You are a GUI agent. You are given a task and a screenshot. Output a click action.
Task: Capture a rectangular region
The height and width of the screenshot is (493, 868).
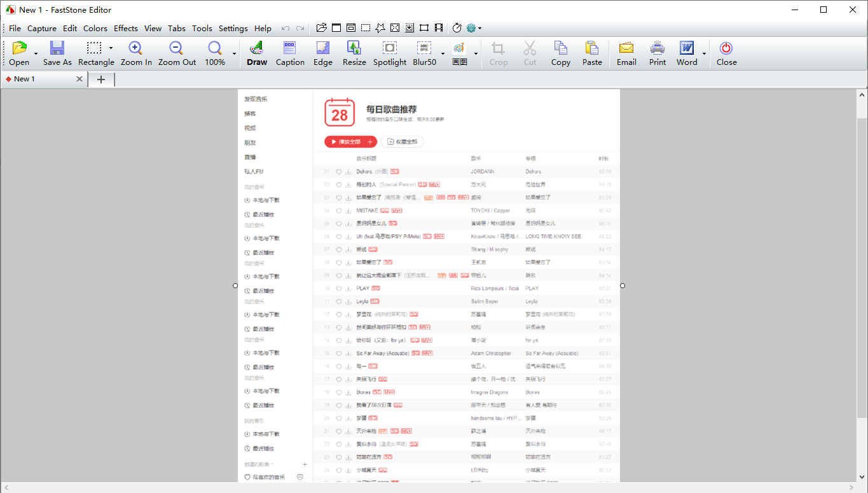(x=366, y=28)
